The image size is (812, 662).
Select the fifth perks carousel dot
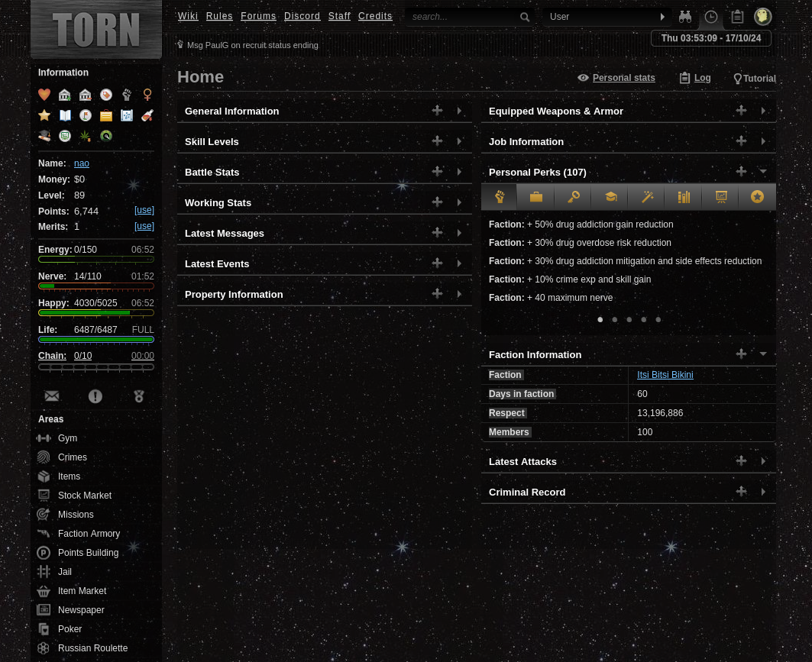[658, 319]
